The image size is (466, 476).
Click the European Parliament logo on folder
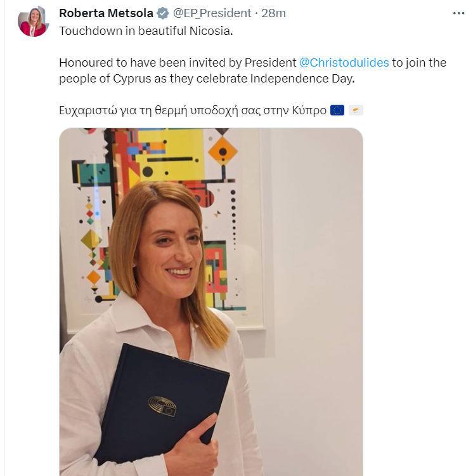point(162,406)
